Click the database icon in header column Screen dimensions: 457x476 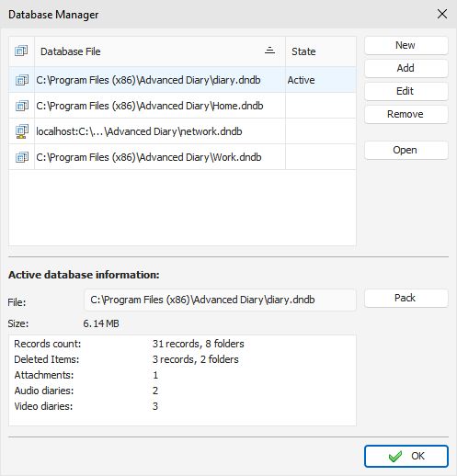click(21, 51)
